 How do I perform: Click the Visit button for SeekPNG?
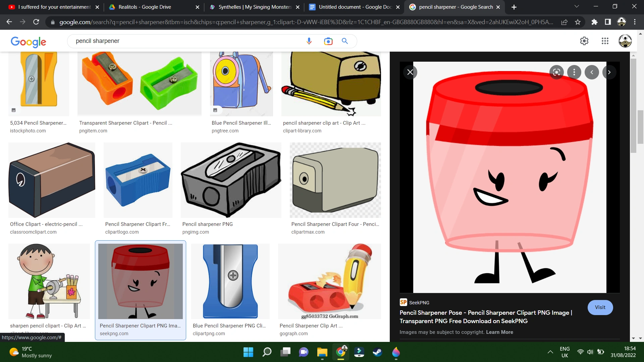point(600,307)
